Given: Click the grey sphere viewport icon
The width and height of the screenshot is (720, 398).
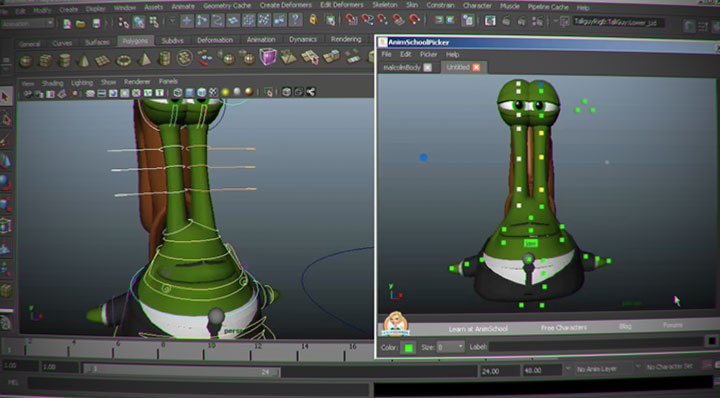Looking at the screenshot, I should pyautogui.click(x=237, y=92).
